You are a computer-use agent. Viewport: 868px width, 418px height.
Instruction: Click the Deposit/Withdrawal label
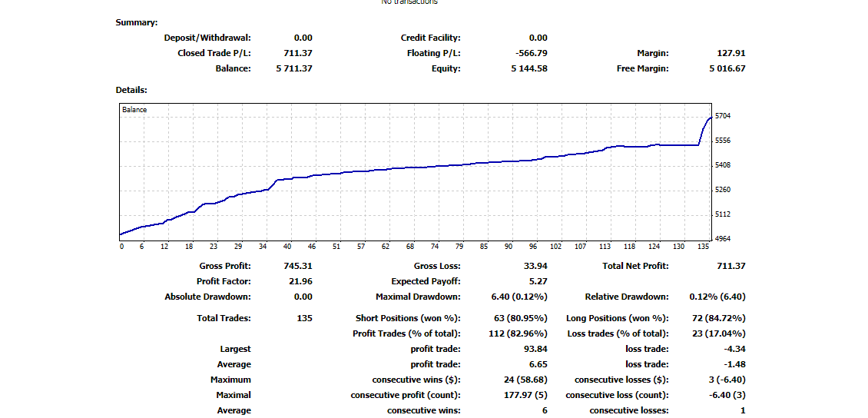[x=207, y=38]
